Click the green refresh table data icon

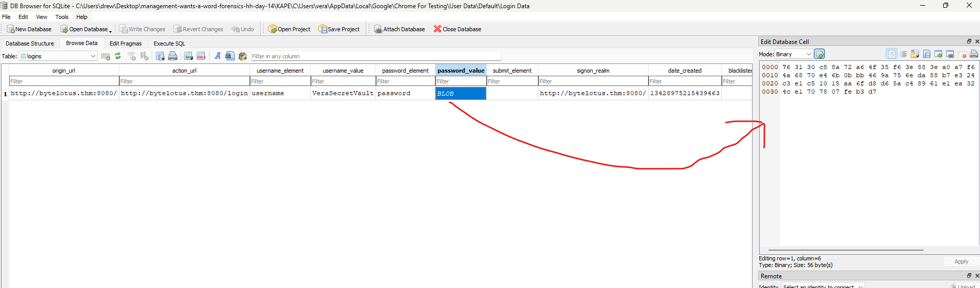tap(118, 56)
